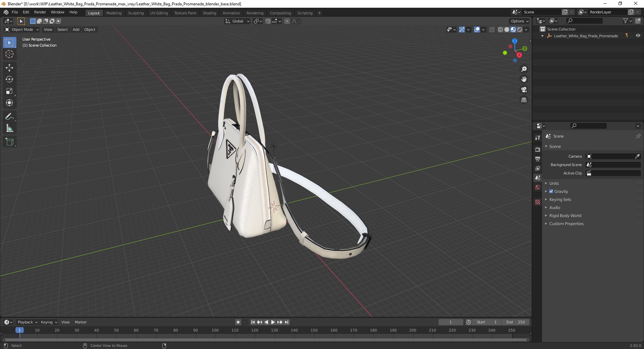This screenshot has width=644, height=349.
Task: Open the Global orientation dropdown
Action: [x=237, y=21]
